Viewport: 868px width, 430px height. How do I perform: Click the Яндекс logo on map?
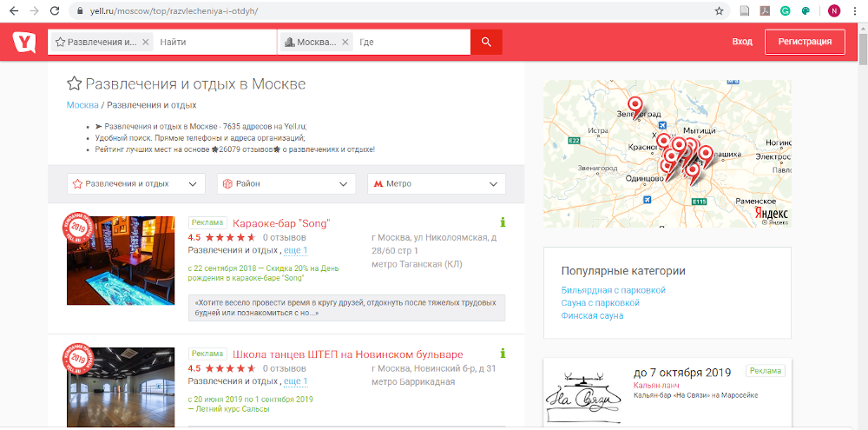pos(773,213)
